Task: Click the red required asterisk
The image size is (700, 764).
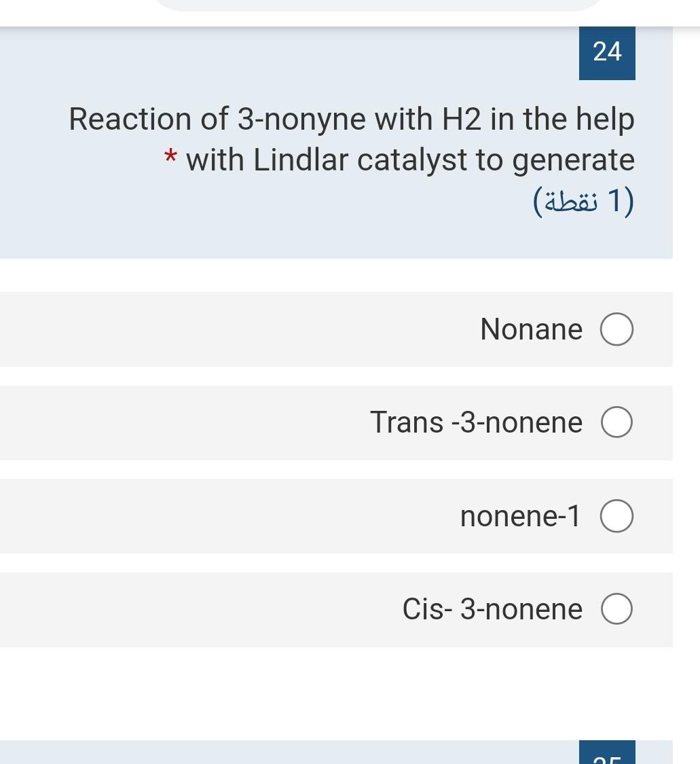Action: pos(170,159)
